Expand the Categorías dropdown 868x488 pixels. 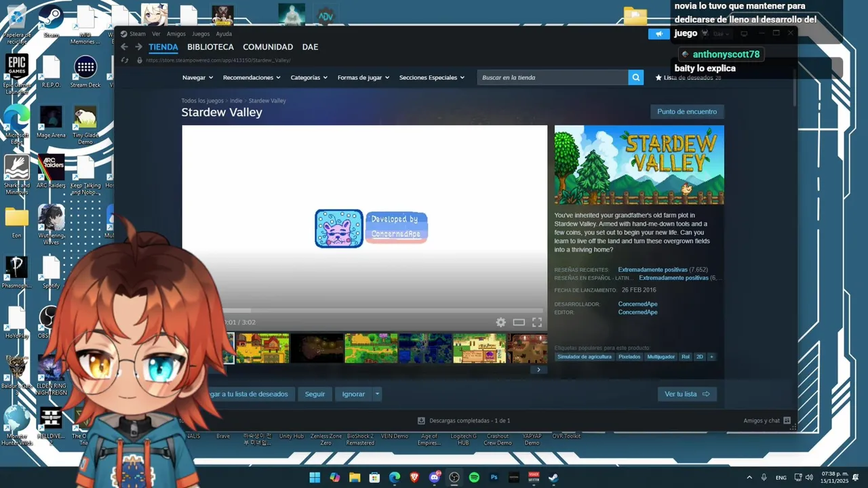(x=309, y=77)
